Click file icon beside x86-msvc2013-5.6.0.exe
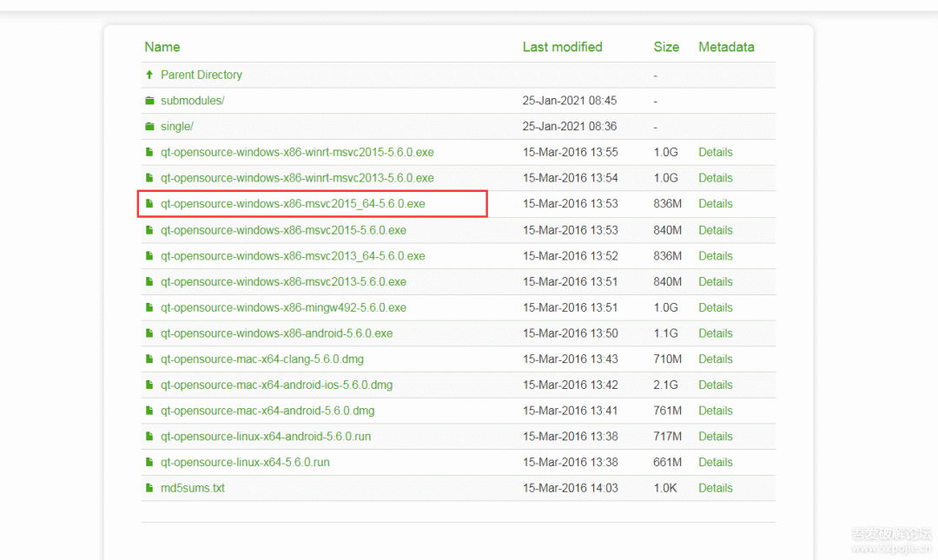This screenshot has height=560, width=938. coord(149,281)
